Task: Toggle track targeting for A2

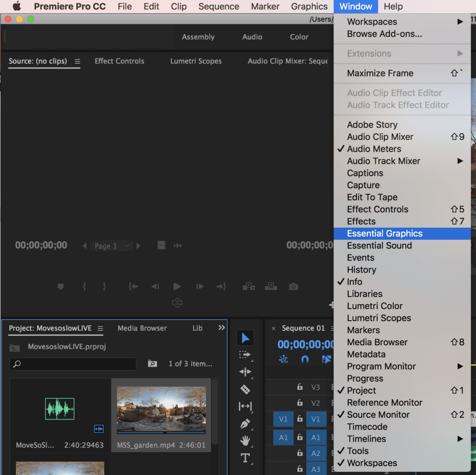Action: pos(316,453)
